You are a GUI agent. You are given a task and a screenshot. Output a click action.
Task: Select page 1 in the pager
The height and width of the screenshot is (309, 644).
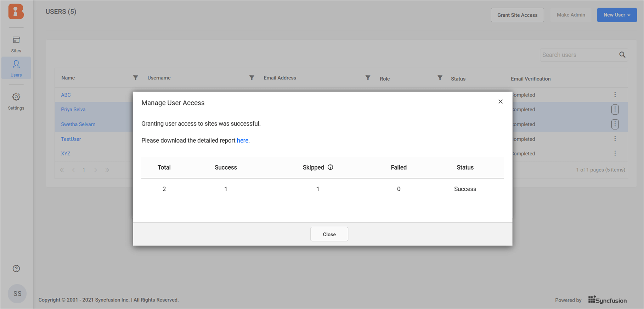pyautogui.click(x=84, y=170)
